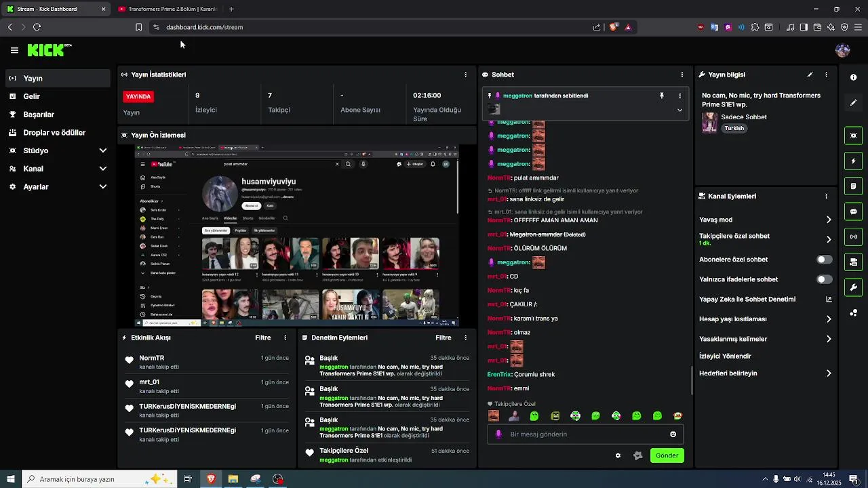Open Filtre in Etkinlik Akışı panel
This screenshot has height=488, width=868.
(x=263, y=338)
